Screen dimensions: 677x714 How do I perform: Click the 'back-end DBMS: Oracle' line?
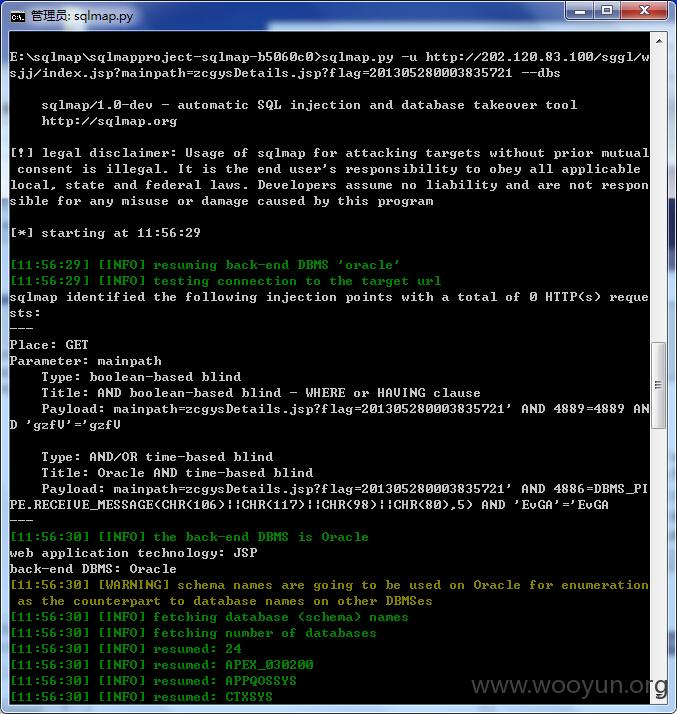93,569
